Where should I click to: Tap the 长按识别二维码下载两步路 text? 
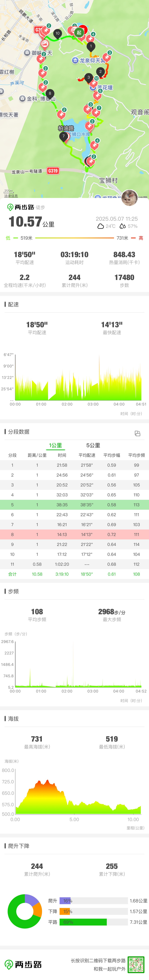pos(98,960)
